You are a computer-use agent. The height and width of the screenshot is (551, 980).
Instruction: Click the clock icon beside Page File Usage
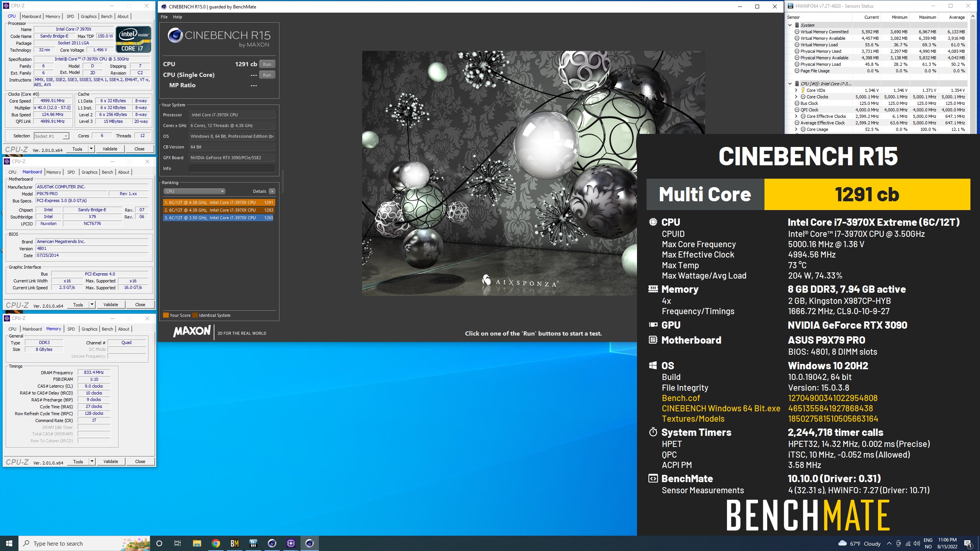pos(797,71)
